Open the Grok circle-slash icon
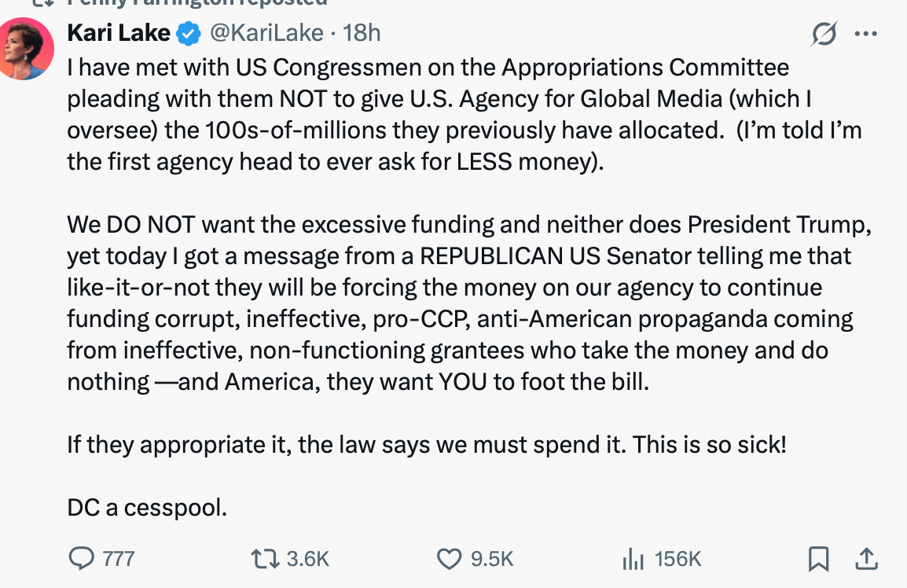The width and height of the screenshot is (907, 588). [x=824, y=34]
